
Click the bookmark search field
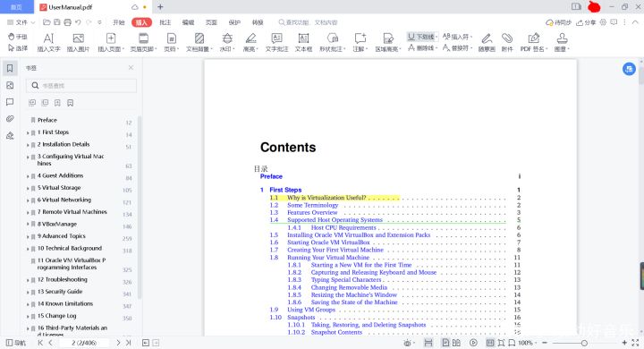tap(81, 86)
